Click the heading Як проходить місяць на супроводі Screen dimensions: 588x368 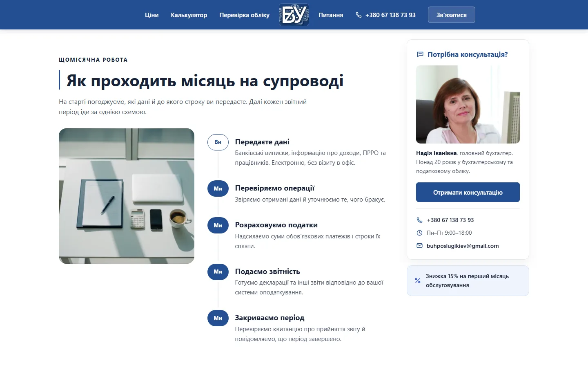(205, 81)
